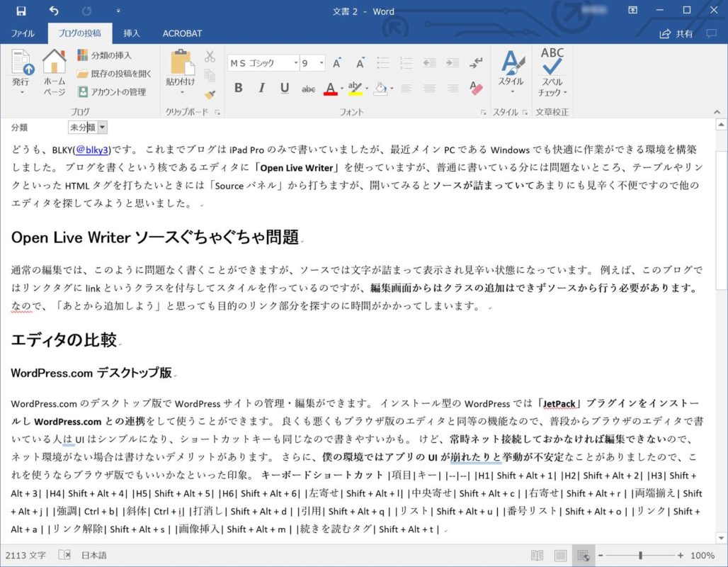
Task: Click the 日本語 language indicator
Action: (x=93, y=556)
